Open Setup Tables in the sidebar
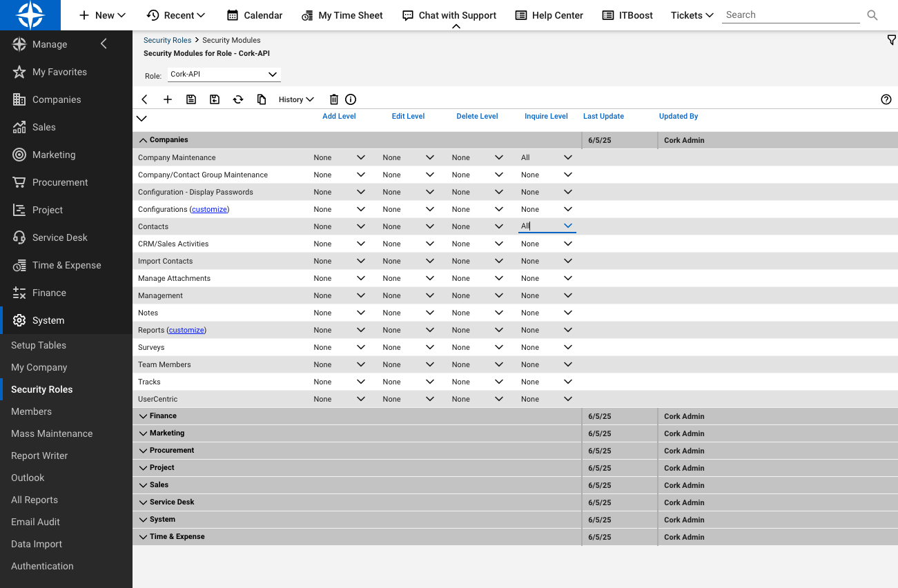Image resolution: width=898 pixels, height=588 pixels. pos(39,345)
